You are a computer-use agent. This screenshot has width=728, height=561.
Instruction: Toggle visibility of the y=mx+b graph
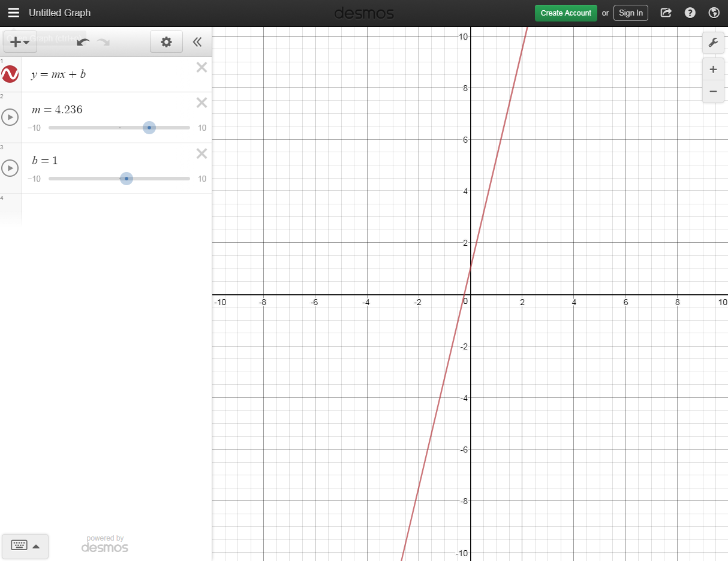[x=10, y=74]
